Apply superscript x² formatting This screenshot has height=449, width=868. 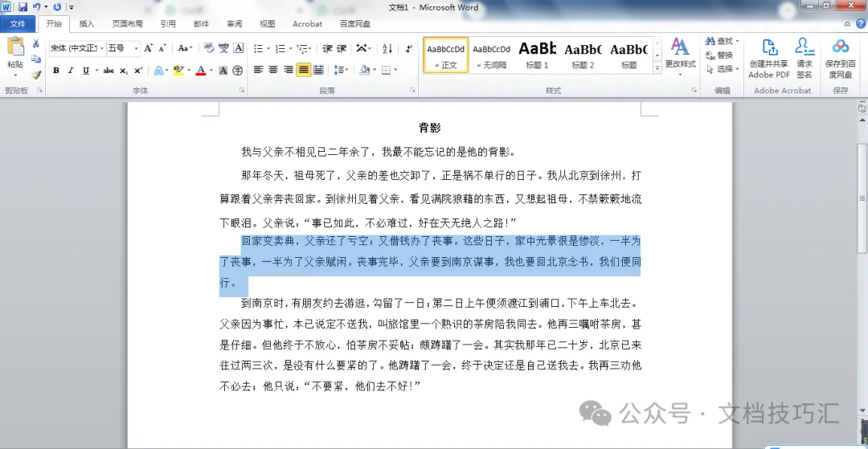click(138, 70)
